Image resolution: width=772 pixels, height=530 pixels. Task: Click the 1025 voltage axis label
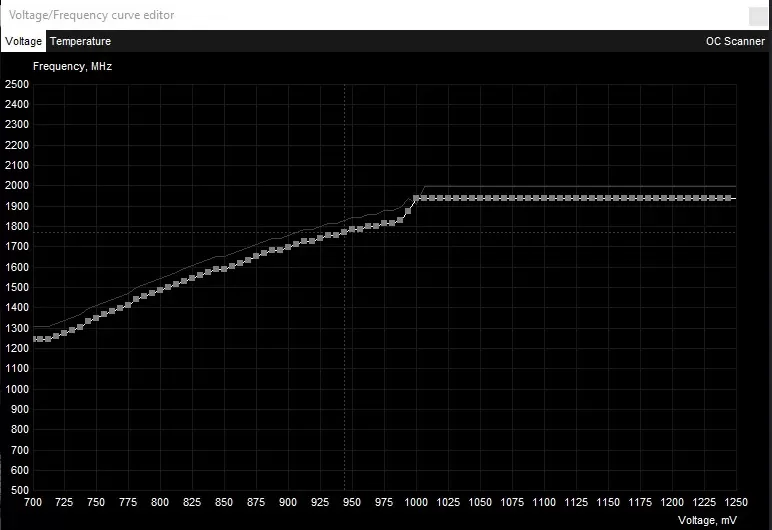pyautogui.click(x=448, y=502)
